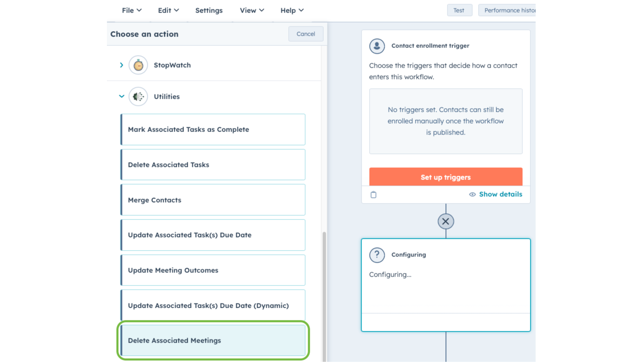The height and width of the screenshot is (362, 644).
Task: Click the Contact enrollment trigger person icon
Action: pos(377,46)
